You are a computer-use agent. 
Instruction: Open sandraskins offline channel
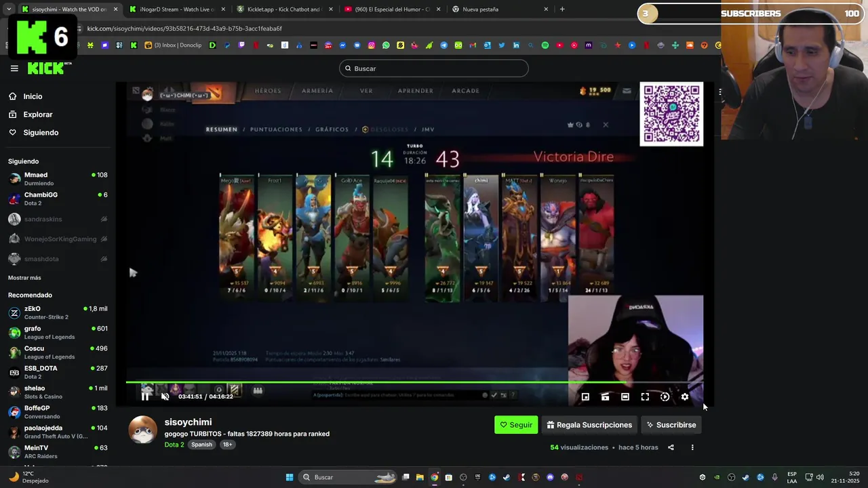coord(58,219)
